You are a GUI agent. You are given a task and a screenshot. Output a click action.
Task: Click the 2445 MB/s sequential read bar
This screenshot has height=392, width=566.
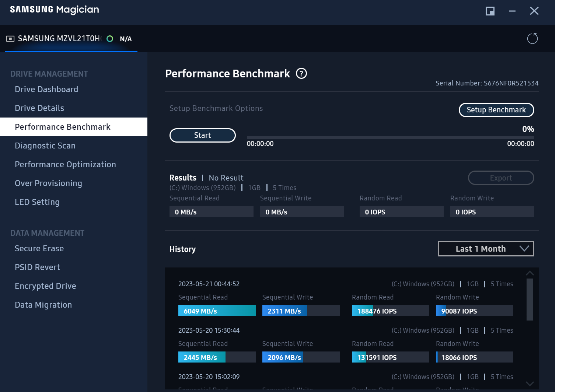217,357
